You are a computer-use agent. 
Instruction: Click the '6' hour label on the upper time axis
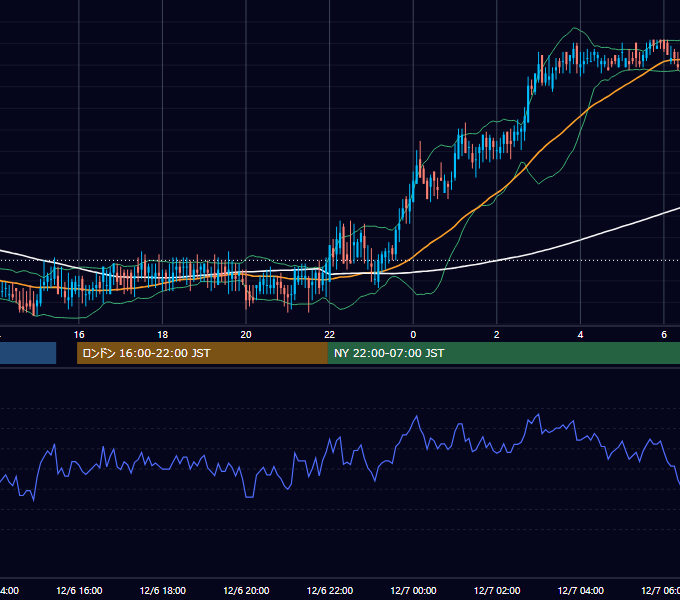(x=664, y=335)
